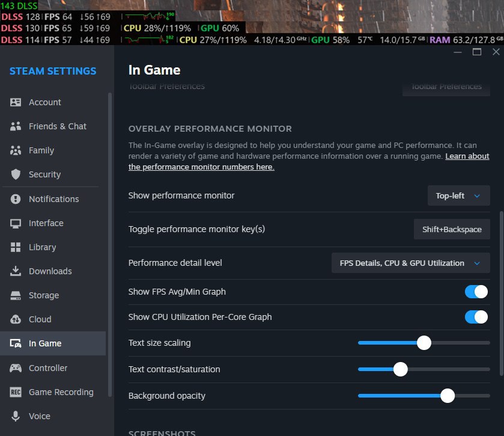Screen dimensions: 504x436
Task: Select the Interface settings category
Action: coord(46,223)
